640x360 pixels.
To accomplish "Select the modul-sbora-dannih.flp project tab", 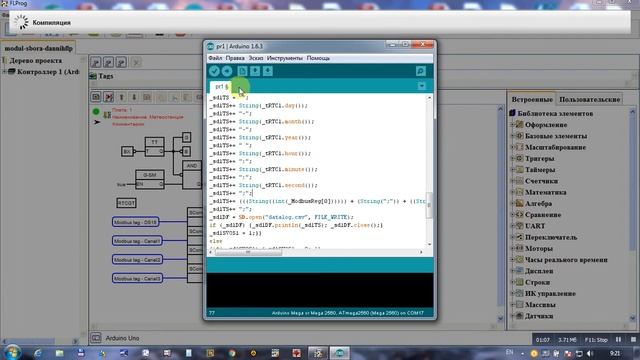I will pos(38,48).
